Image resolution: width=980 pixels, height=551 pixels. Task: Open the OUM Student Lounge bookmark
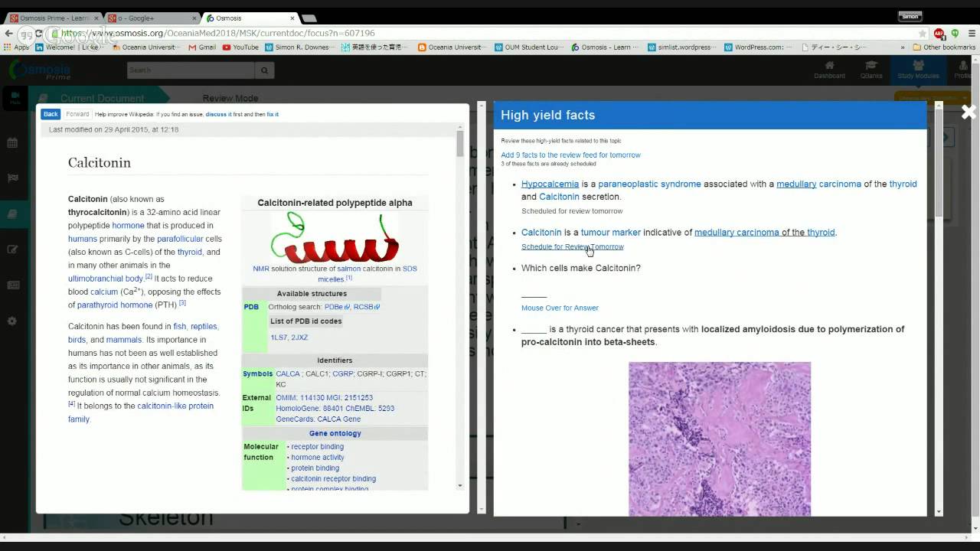(x=528, y=47)
